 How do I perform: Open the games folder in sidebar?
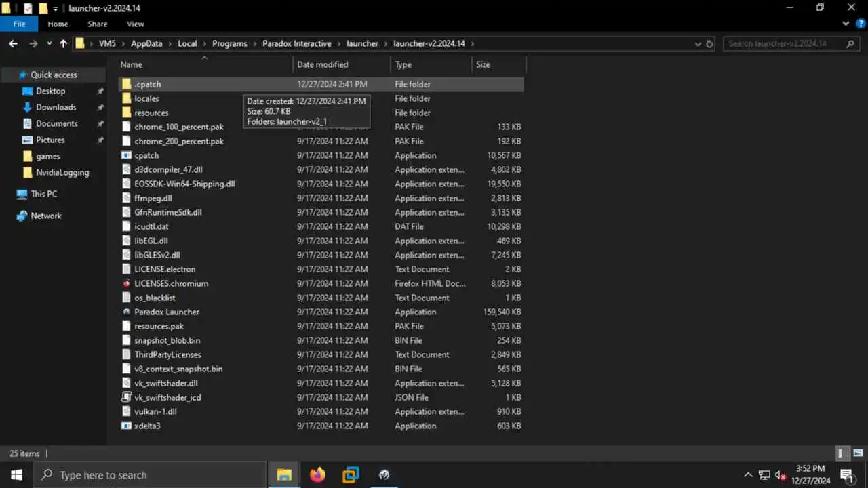point(47,156)
